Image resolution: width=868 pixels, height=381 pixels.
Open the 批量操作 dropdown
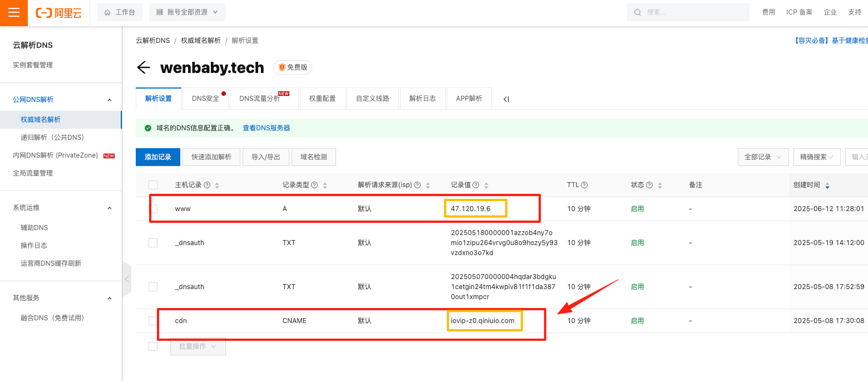point(198,346)
